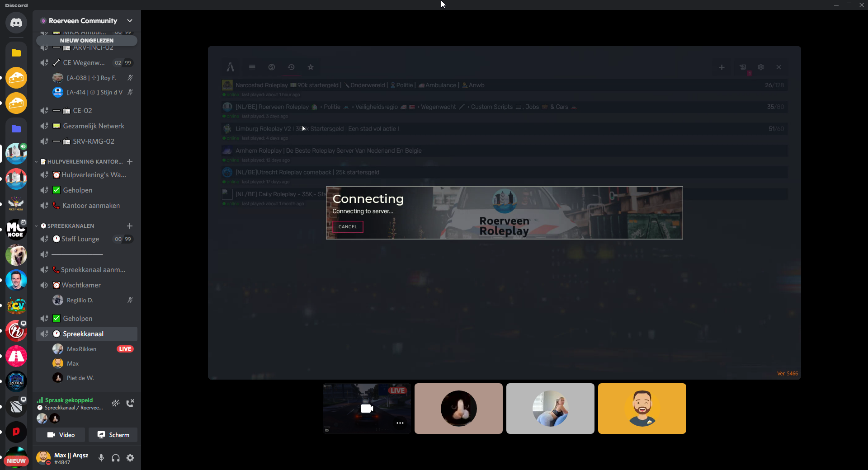Open the Staff Lounge voice channel
This screenshot has height=470, width=868.
pos(80,239)
